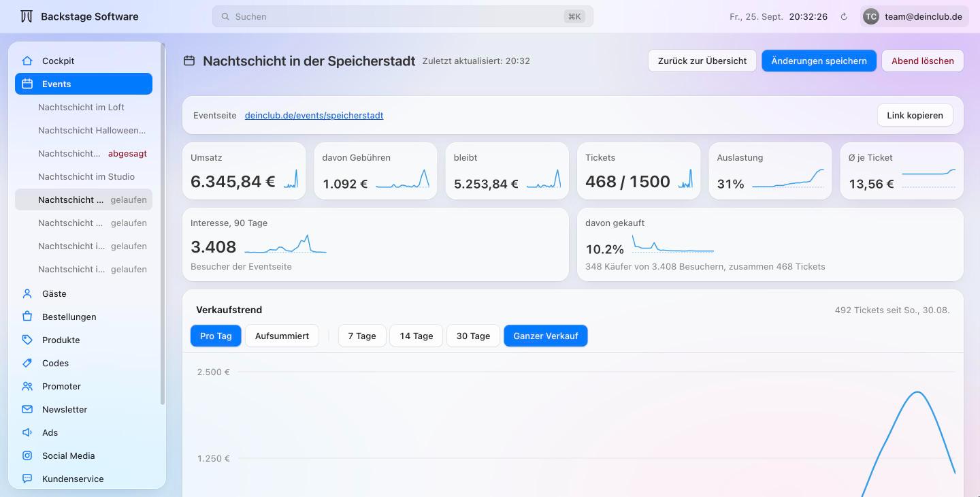Click the 2.500 € axis label
This screenshot has height=497, width=980.
pyautogui.click(x=213, y=372)
